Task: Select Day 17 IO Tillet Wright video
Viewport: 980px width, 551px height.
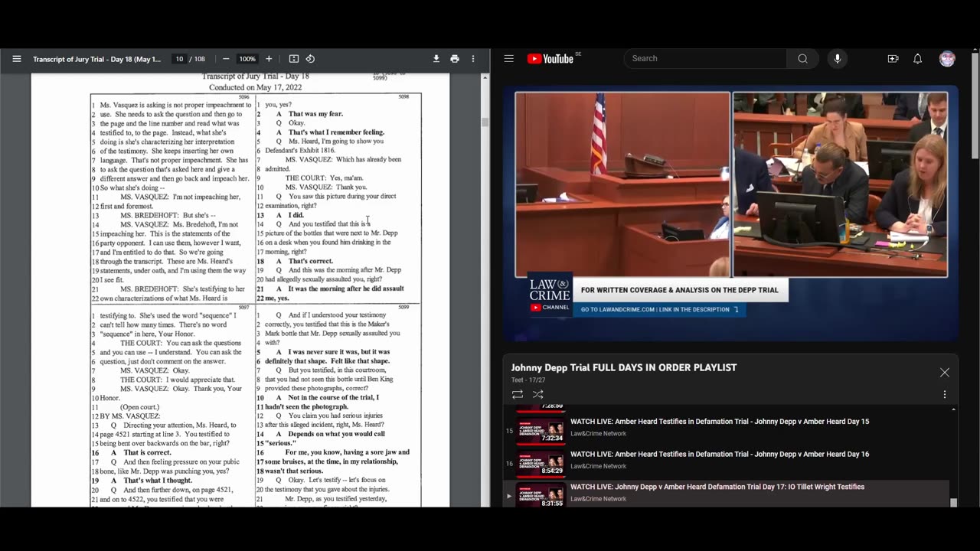Action: coord(717,487)
